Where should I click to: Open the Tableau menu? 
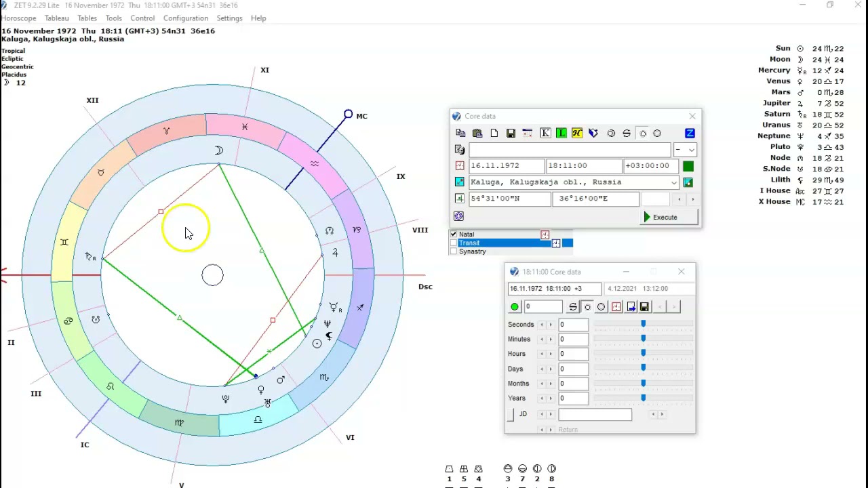(x=57, y=18)
